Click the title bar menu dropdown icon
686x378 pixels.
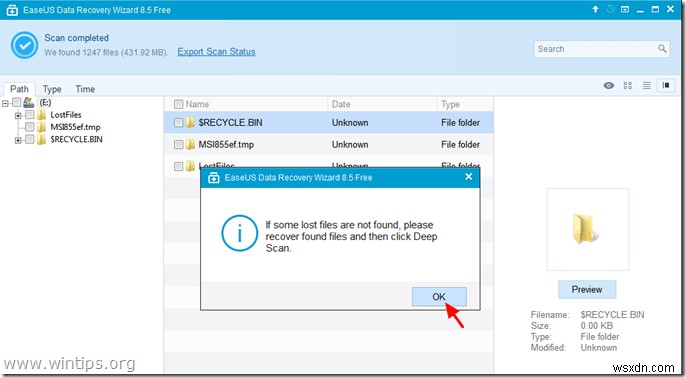pyautogui.click(x=625, y=9)
